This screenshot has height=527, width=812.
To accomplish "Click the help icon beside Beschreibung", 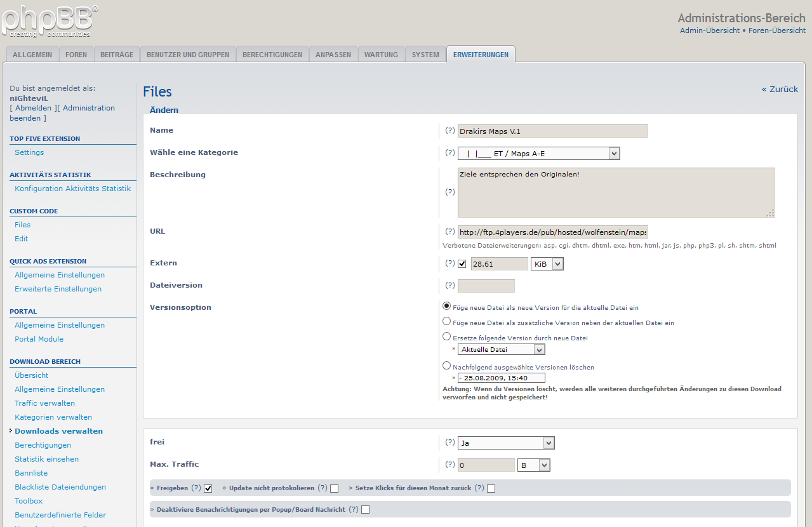I will click(x=449, y=192).
